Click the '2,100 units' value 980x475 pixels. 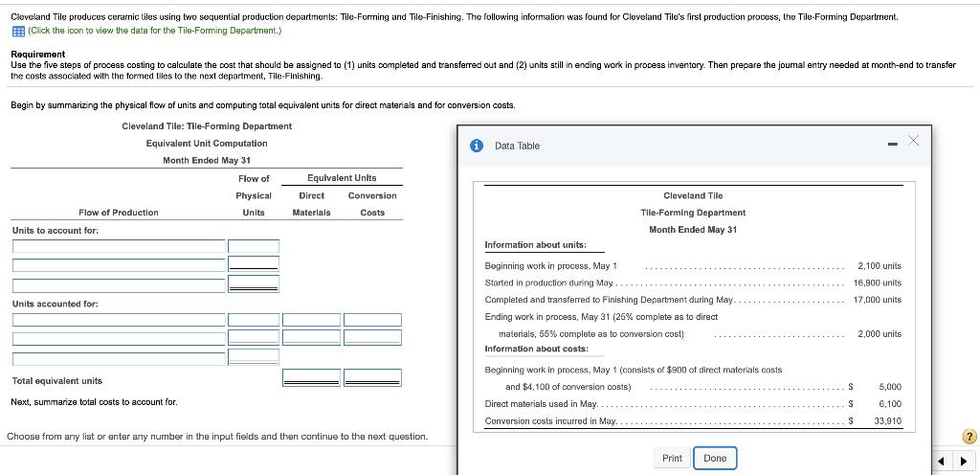(x=880, y=265)
